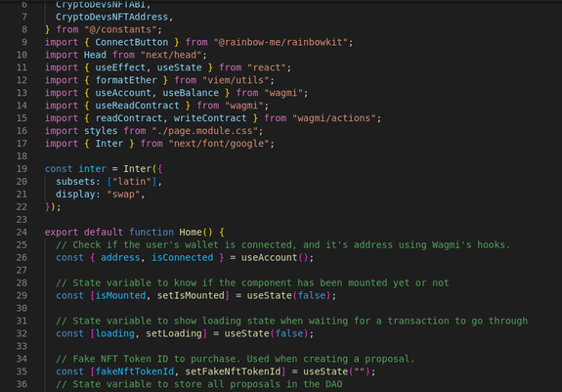Click the string "next/font/google"

[219, 144]
